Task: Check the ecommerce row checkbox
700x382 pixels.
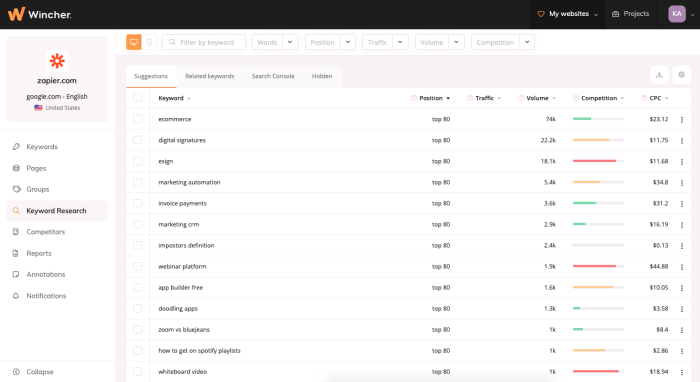Action: [x=138, y=119]
